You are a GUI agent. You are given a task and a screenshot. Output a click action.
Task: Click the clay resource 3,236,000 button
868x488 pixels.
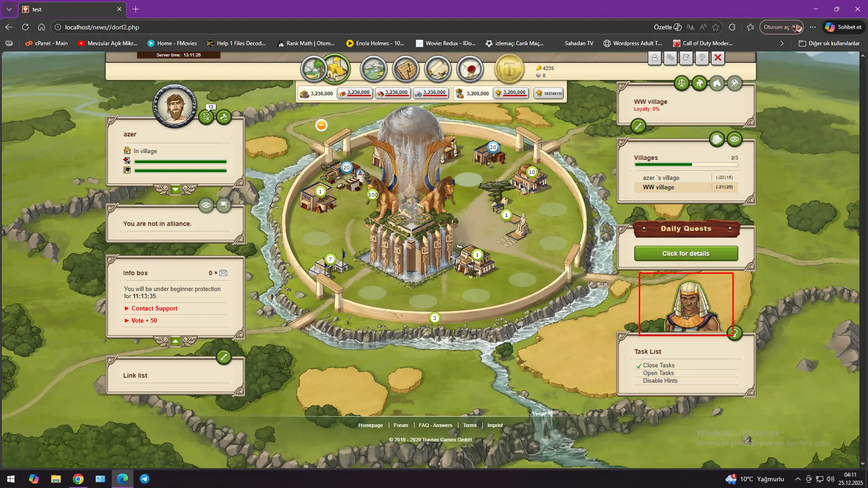point(392,93)
